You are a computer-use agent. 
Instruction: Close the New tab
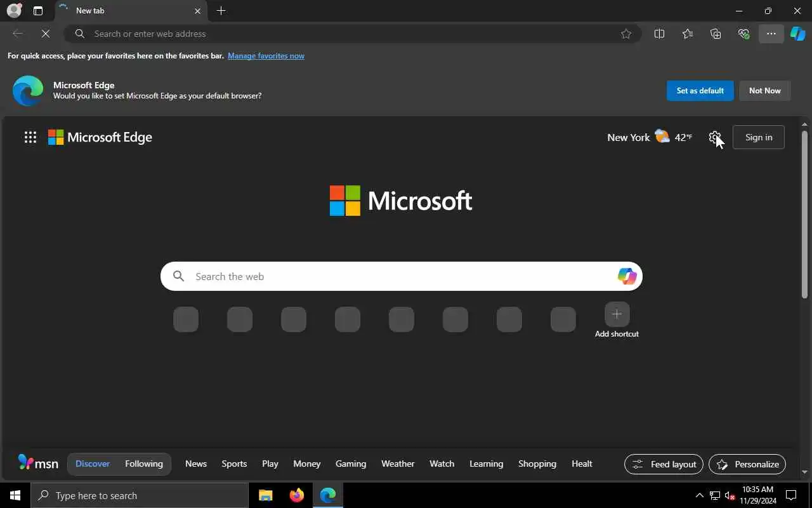click(197, 11)
